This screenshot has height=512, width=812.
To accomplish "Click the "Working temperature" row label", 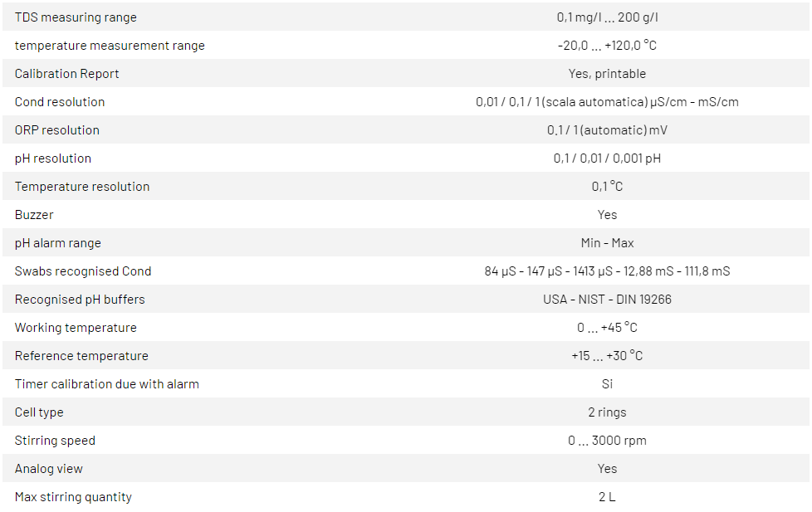I will pos(76,328).
